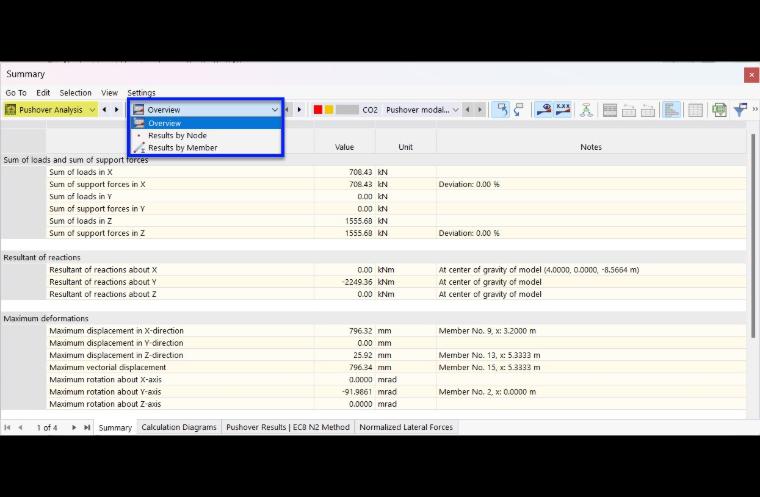Select 'Resultant of reactions about Y' row
The height and width of the screenshot is (497, 760).
coord(373,282)
